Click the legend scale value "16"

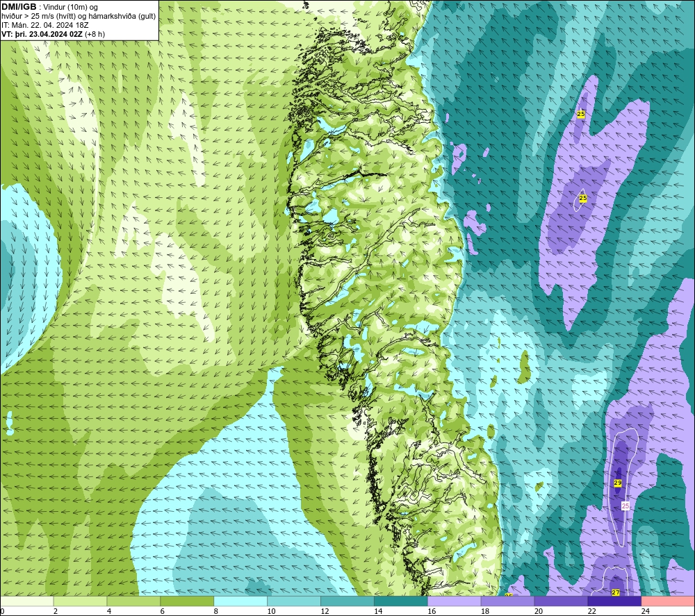pyautogui.click(x=432, y=611)
